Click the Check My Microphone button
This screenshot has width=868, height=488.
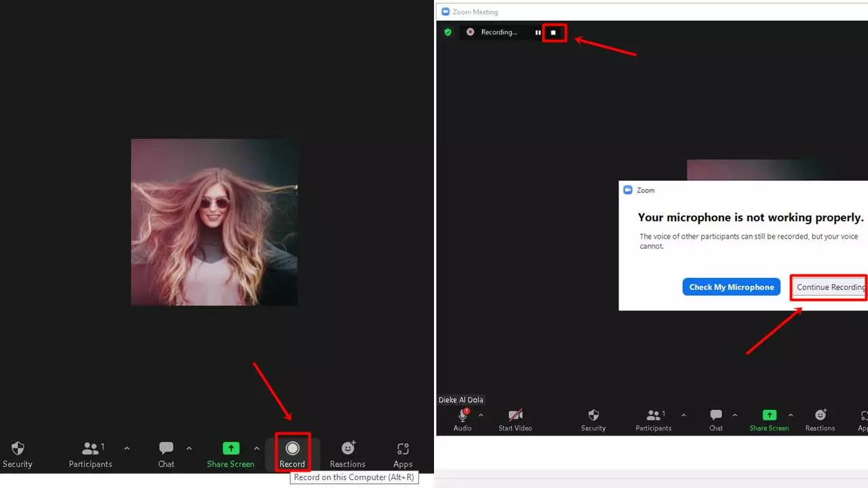(731, 287)
